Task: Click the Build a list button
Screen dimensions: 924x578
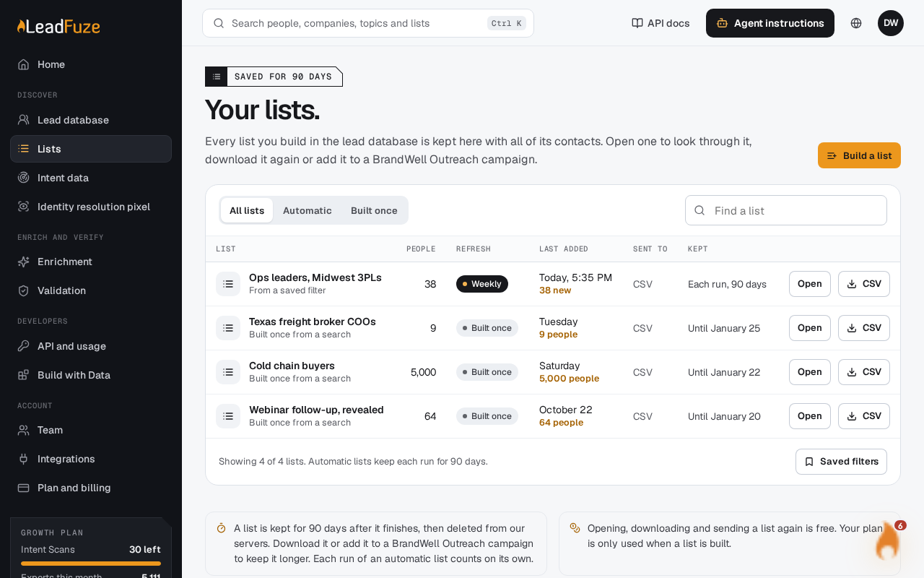Action: pos(859,155)
